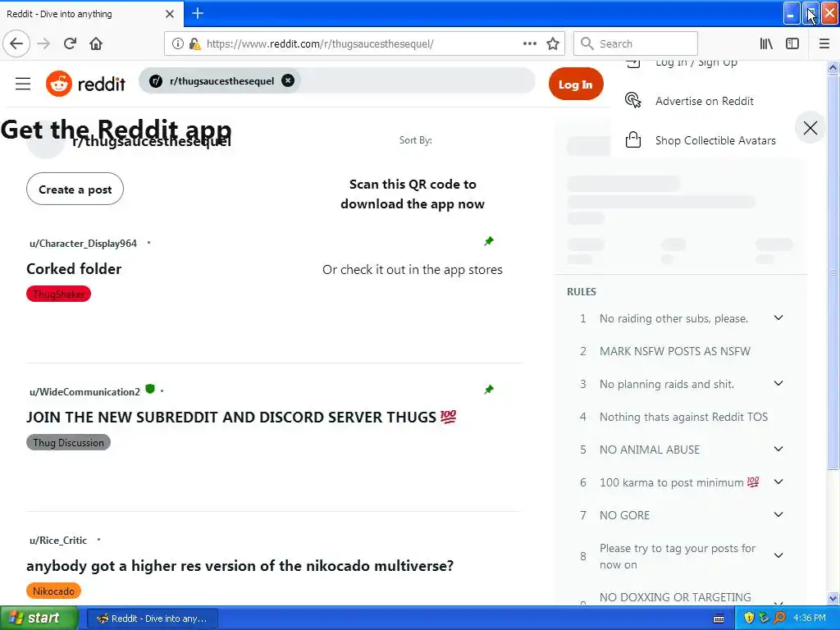The image size is (840, 630).
Task: Click the orange Log In button
Action: [x=575, y=84]
